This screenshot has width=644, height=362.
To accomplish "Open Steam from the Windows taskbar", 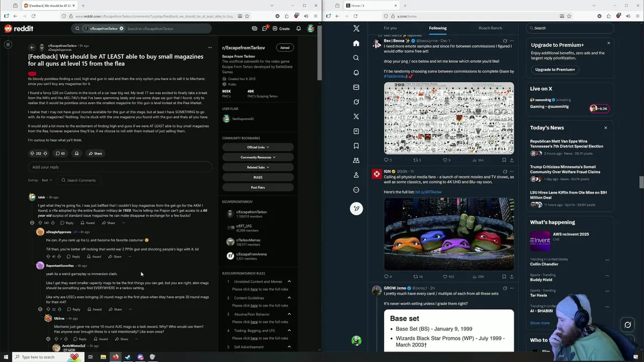I will click(x=128, y=357).
